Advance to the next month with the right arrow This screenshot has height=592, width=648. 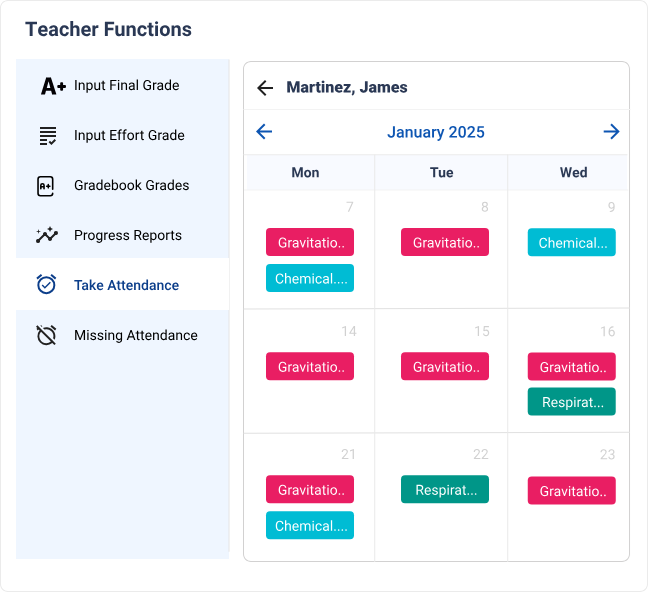coord(611,132)
